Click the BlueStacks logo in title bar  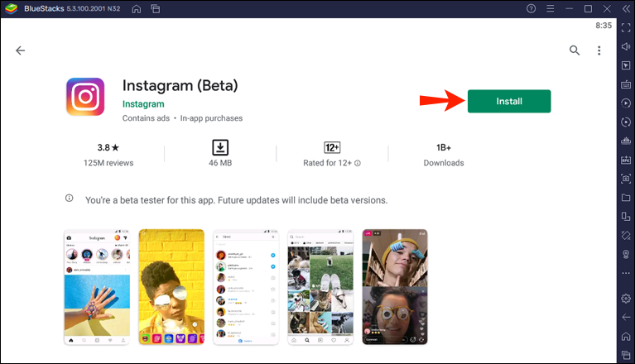tap(11, 8)
